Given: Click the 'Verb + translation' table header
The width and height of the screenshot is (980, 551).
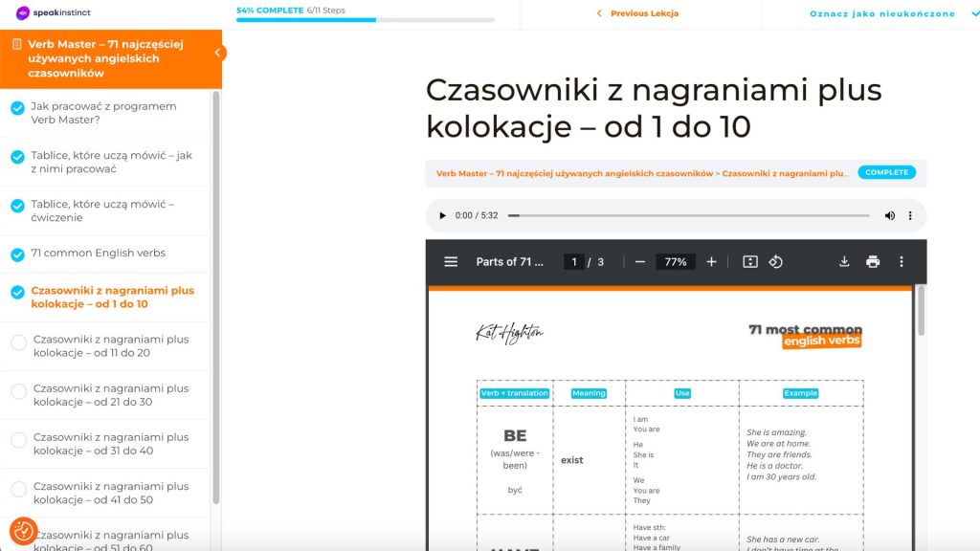Looking at the screenshot, I should pyautogui.click(x=514, y=393).
